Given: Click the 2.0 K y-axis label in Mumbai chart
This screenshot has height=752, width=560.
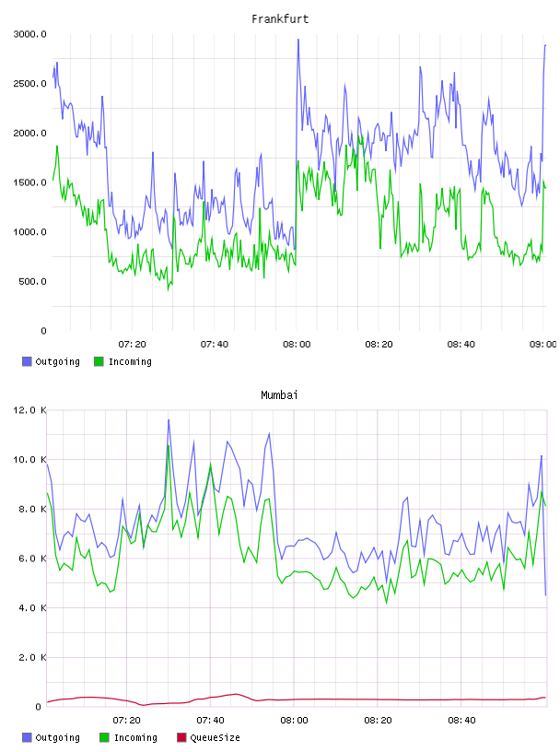Looking at the screenshot, I should tap(32, 657).
